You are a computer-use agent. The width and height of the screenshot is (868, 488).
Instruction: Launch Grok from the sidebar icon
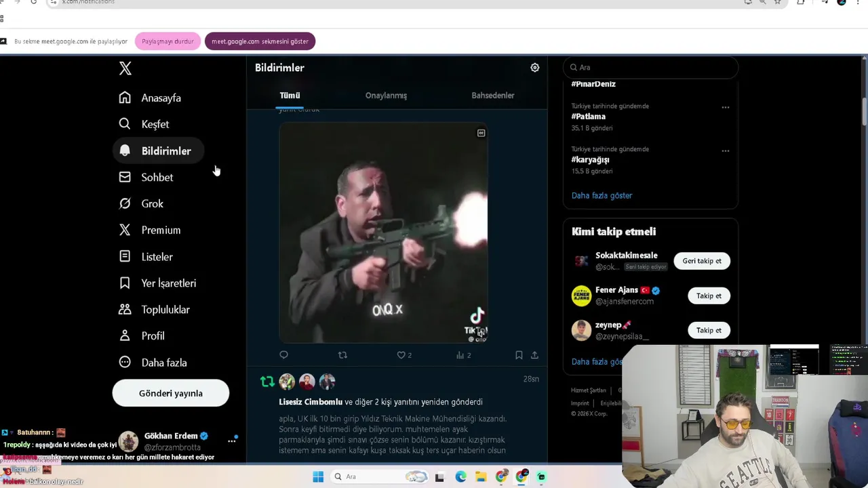coord(125,203)
